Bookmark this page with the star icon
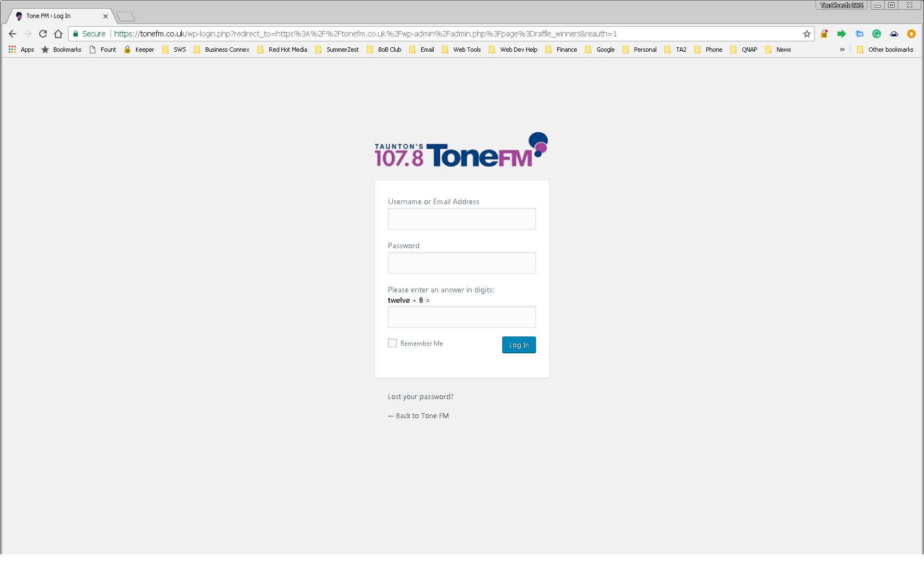 click(806, 34)
